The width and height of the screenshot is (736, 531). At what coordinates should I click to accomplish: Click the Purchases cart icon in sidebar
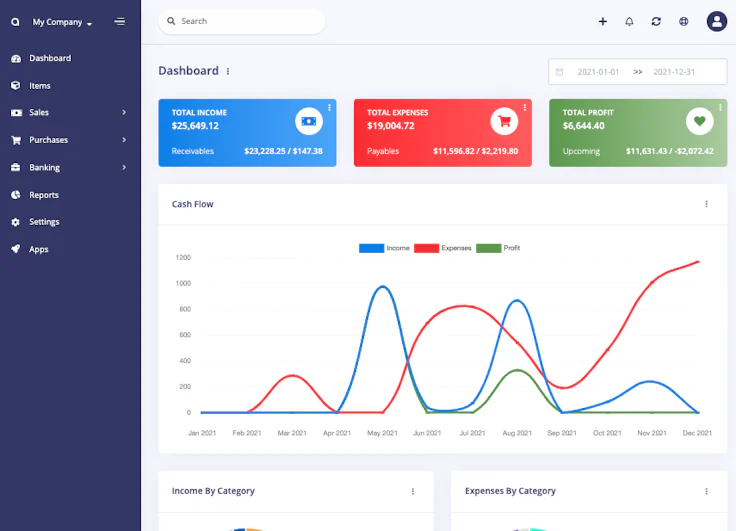click(x=16, y=140)
